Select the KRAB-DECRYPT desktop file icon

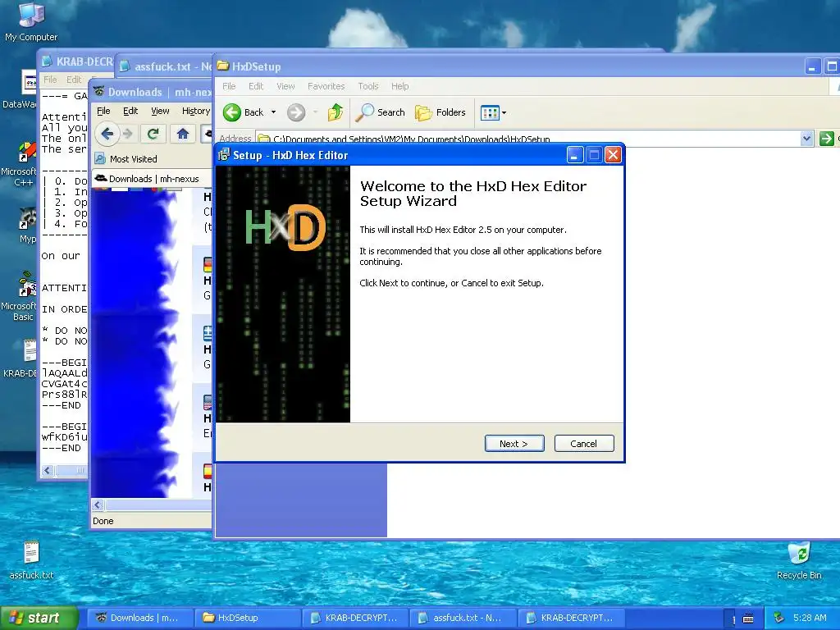[21, 358]
